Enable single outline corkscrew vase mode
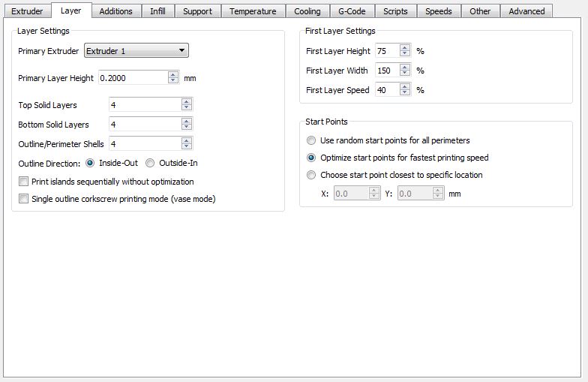 pyautogui.click(x=24, y=198)
